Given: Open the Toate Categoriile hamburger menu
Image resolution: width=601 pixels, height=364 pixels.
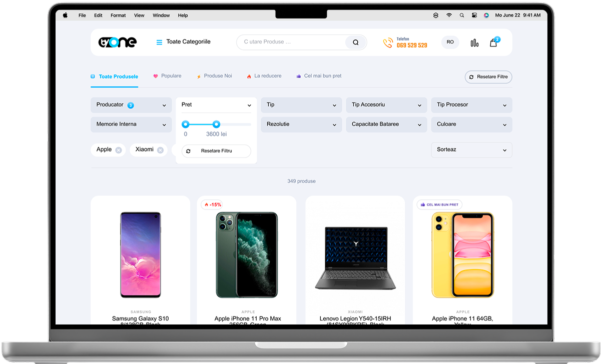Looking at the screenshot, I should [x=160, y=42].
